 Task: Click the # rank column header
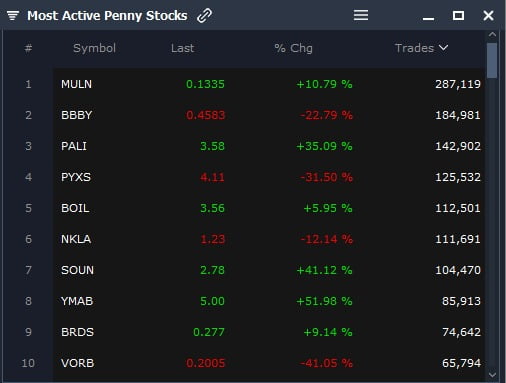coord(28,48)
